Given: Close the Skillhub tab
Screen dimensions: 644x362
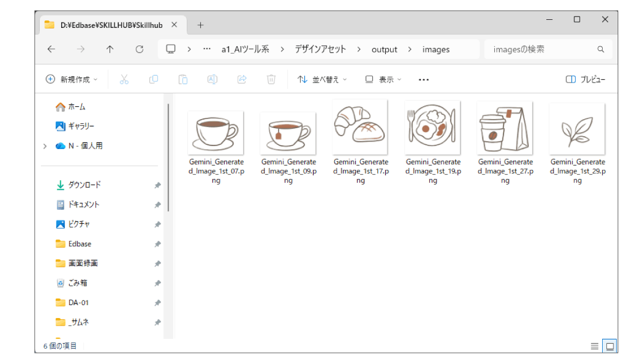Looking at the screenshot, I should (174, 25).
